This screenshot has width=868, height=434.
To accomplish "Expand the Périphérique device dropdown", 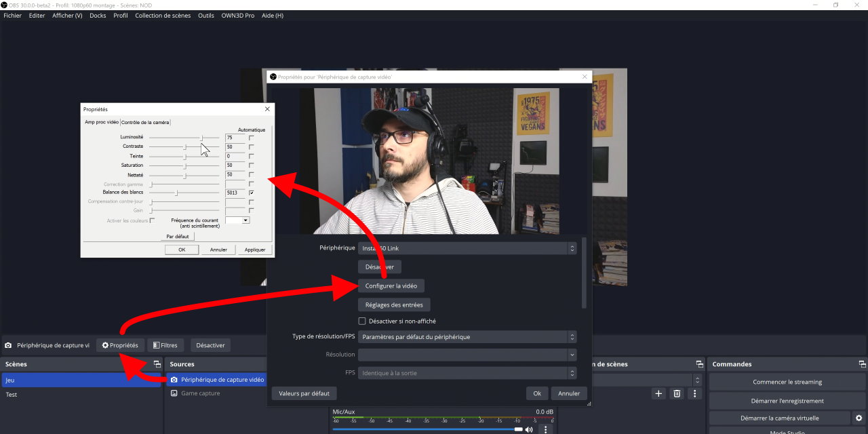I will [467, 248].
